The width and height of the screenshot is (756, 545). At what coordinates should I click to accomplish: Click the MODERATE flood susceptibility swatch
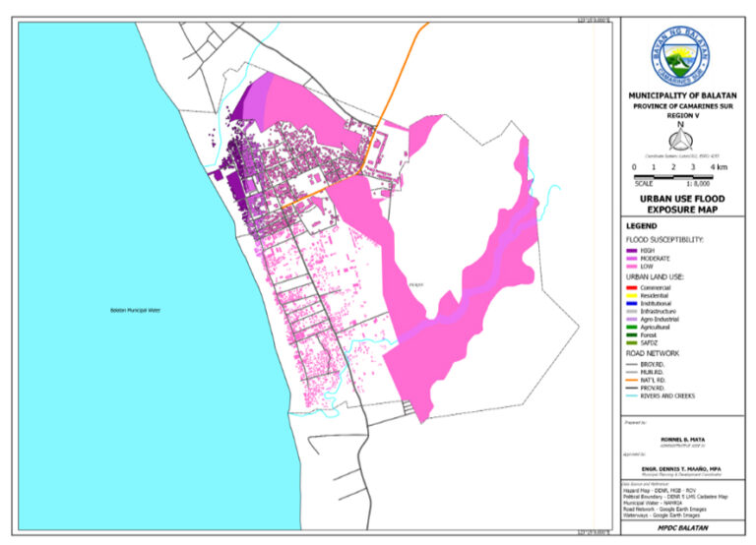(632, 258)
